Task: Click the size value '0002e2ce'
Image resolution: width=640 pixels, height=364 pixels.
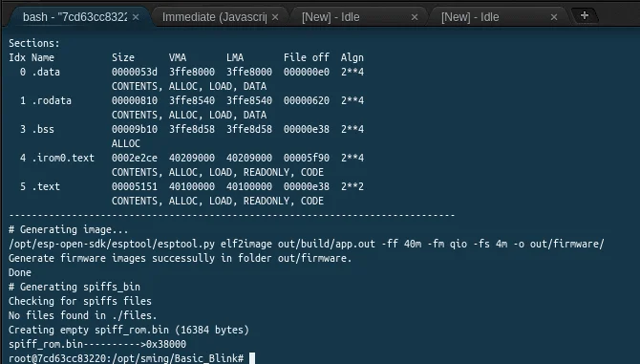Action: [x=135, y=158]
